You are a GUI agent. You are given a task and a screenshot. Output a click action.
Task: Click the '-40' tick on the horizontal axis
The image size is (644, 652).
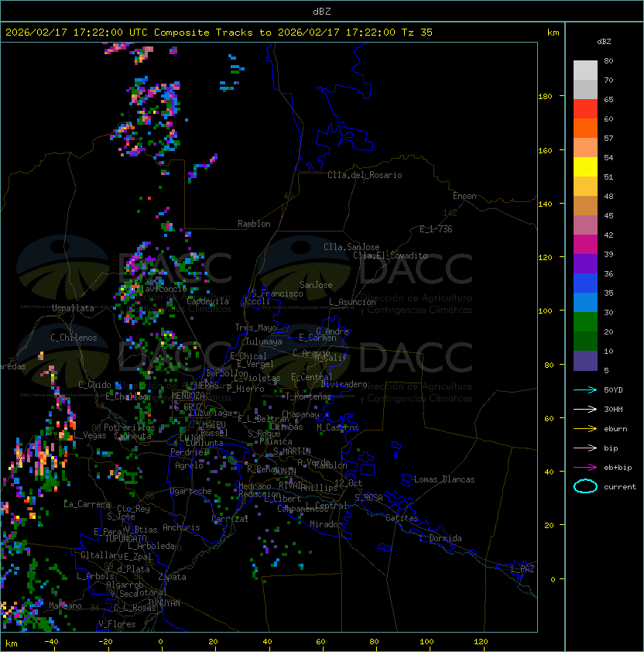click(51, 642)
